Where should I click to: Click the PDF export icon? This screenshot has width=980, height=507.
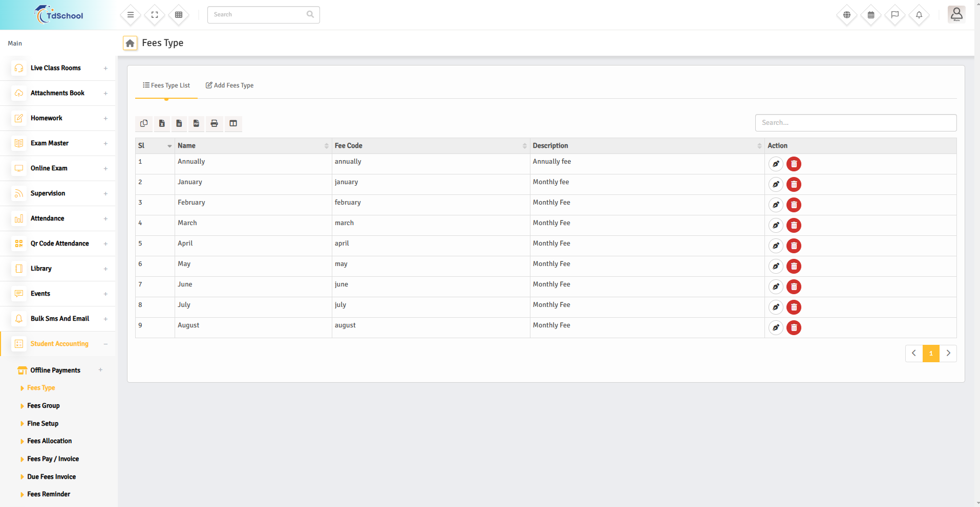(196, 123)
